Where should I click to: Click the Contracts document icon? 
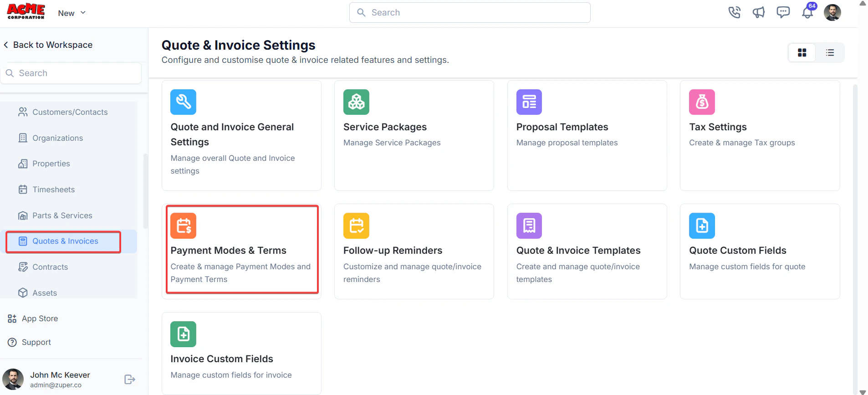point(23,267)
